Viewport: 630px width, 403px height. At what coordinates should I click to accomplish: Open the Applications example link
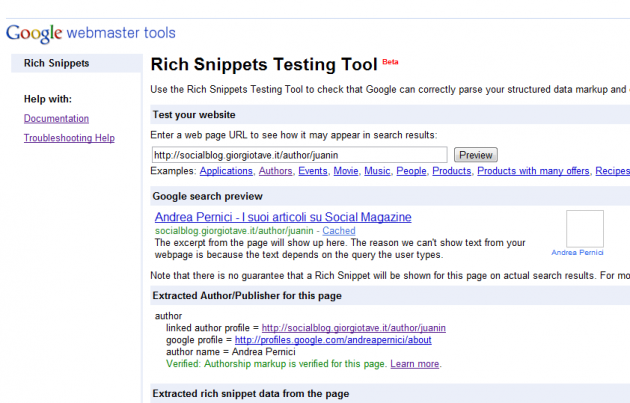(x=226, y=171)
